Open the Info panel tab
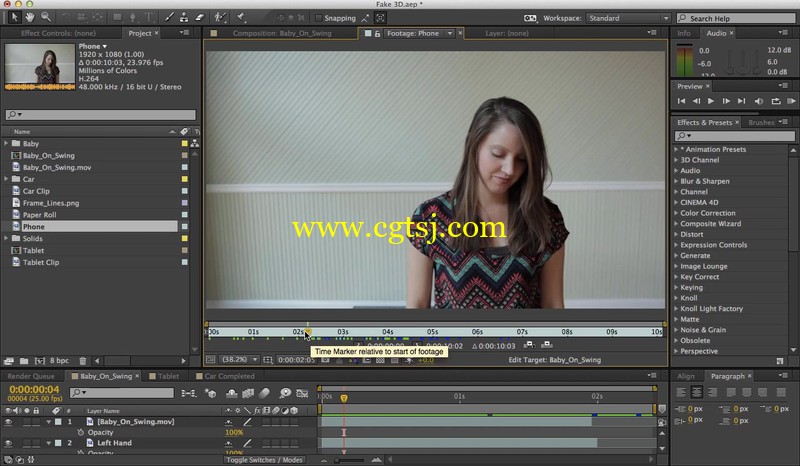Image resolution: width=800 pixels, height=466 pixels. (x=684, y=33)
